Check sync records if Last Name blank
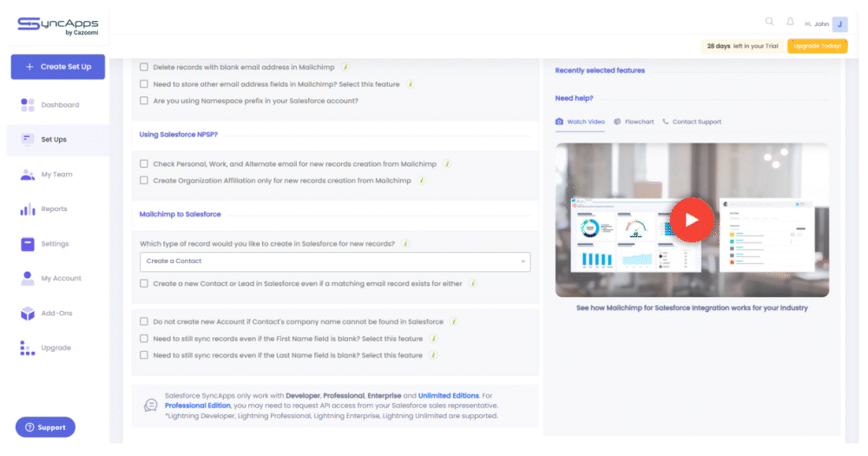 pyautogui.click(x=144, y=355)
